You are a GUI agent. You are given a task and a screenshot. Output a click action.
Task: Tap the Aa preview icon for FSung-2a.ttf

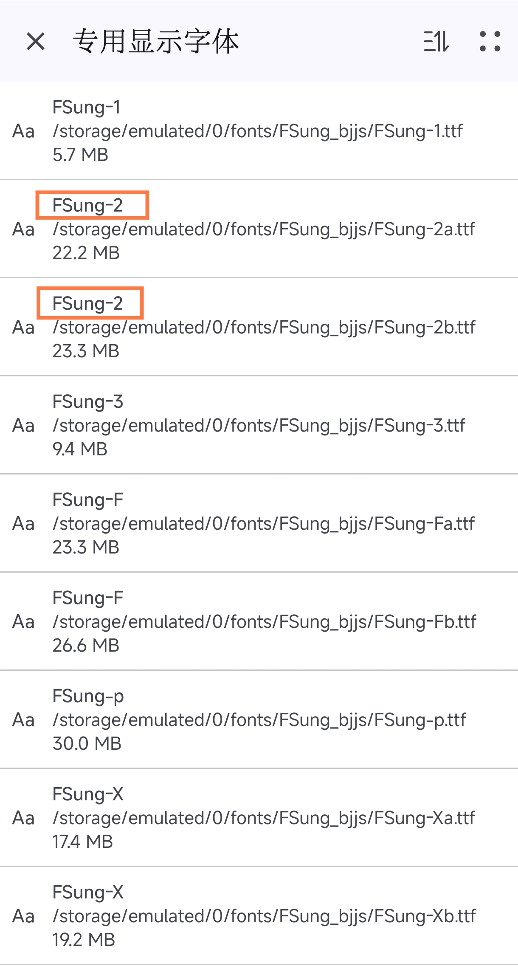23,229
